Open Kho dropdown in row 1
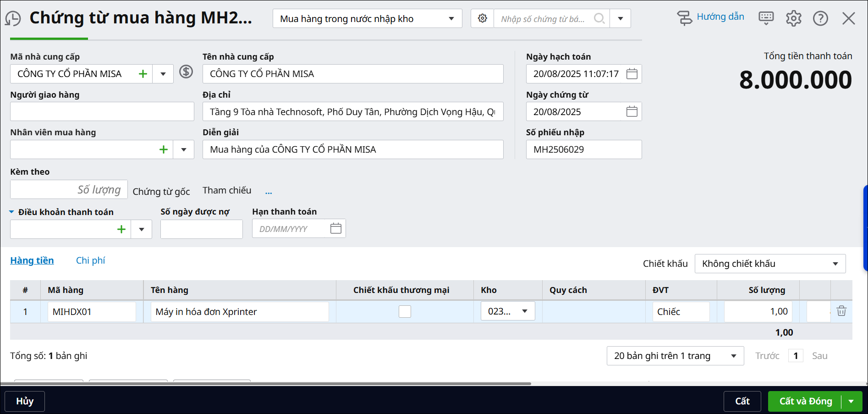This screenshot has height=414, width=868. 508,311
